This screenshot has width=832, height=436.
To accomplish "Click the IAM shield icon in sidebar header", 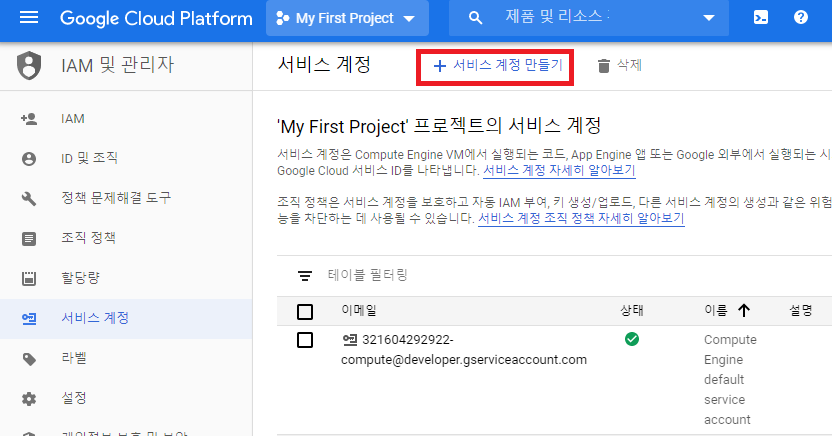I will tap(29, 66).
